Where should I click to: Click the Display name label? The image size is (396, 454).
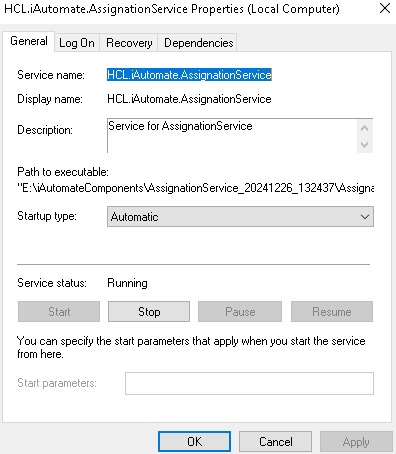pyautogui.click(x=50, y=99)
